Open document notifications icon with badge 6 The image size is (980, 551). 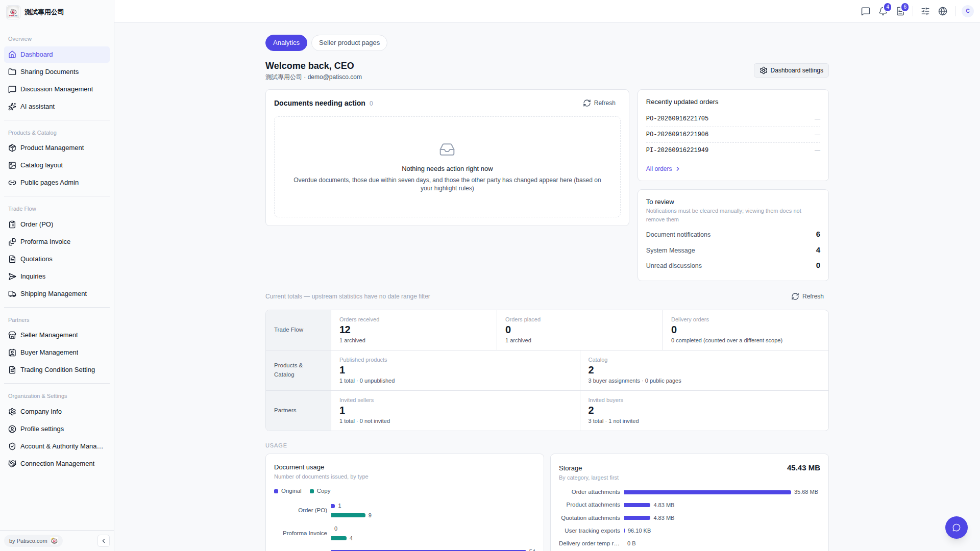[x=900, y=11]
